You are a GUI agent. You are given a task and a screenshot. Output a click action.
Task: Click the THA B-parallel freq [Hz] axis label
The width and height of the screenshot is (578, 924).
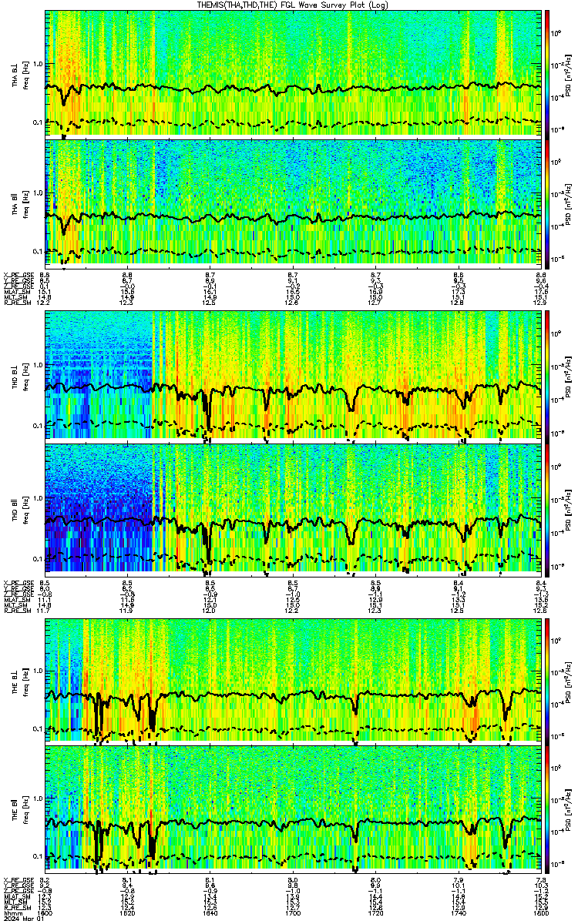coord(25,203)
